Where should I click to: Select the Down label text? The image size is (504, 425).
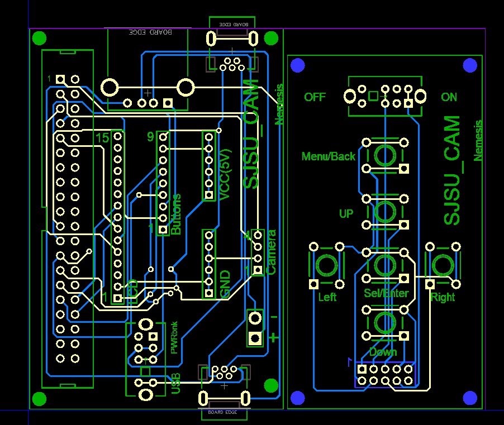click(x=383, y=352)
